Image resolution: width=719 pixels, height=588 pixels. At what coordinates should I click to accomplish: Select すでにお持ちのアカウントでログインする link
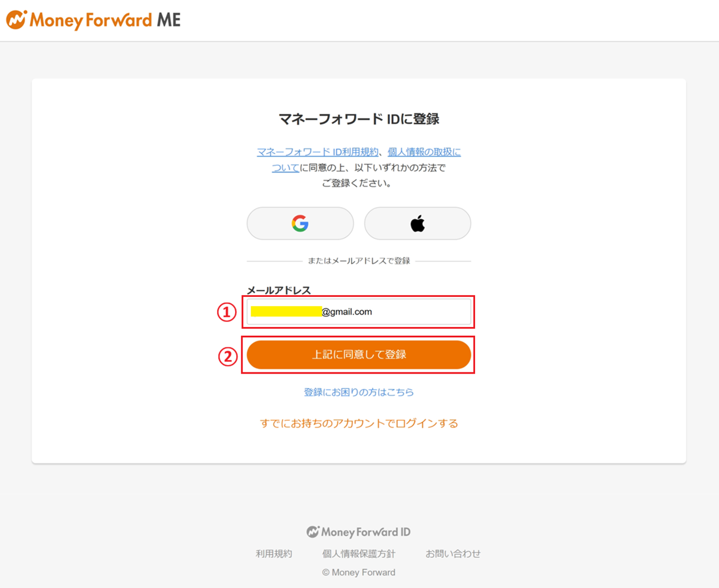click(x=358, y=424)
